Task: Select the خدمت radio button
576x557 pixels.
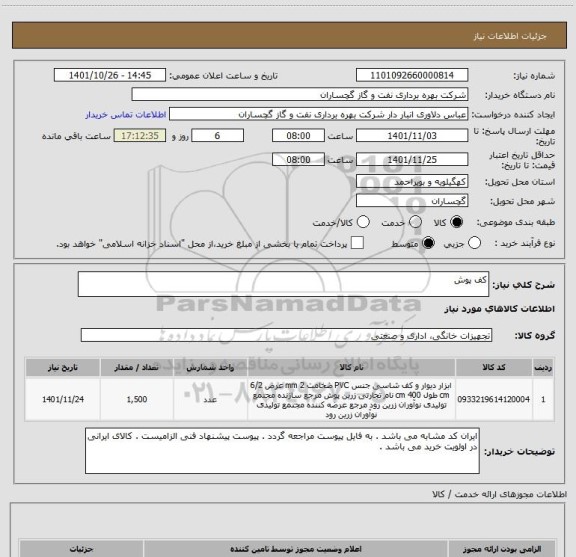Action: (x=415, y=222)
